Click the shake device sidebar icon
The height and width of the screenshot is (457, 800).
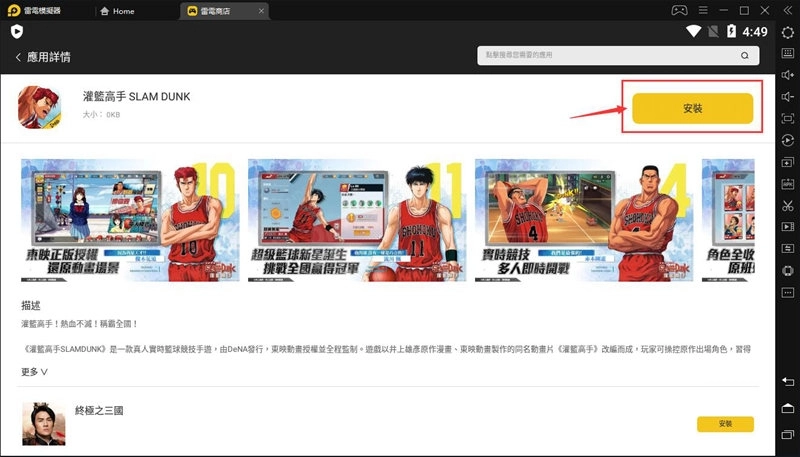point(788,270)
